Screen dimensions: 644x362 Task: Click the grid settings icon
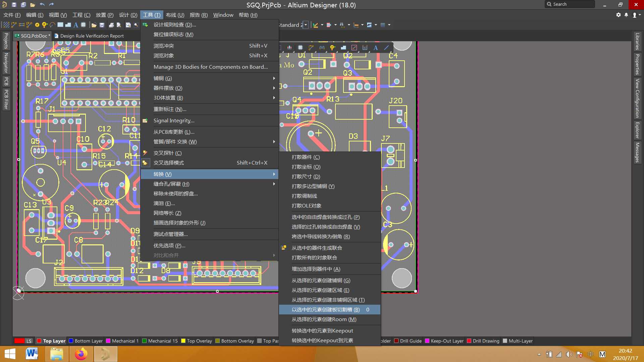coord(383,25)
